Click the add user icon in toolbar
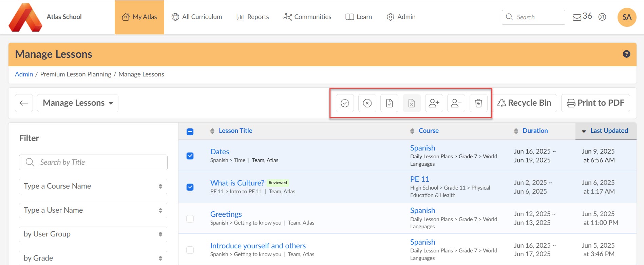This screenshot has height=265, width=644. [434, 103]
